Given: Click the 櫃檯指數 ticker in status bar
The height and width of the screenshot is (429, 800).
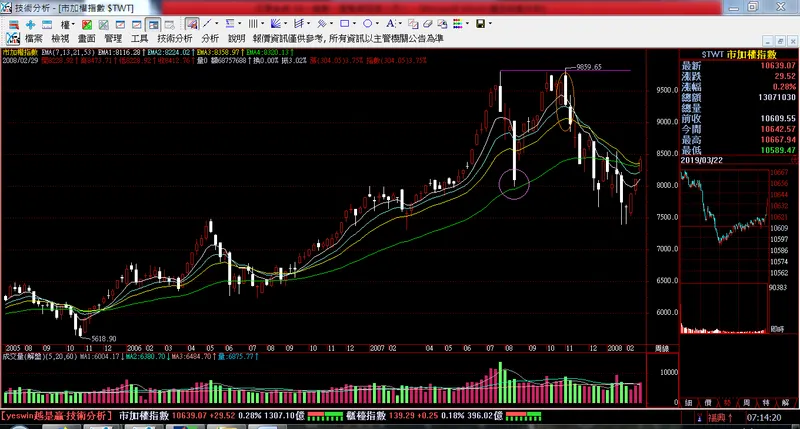Looking at the screenshot, I should [367, 416].
